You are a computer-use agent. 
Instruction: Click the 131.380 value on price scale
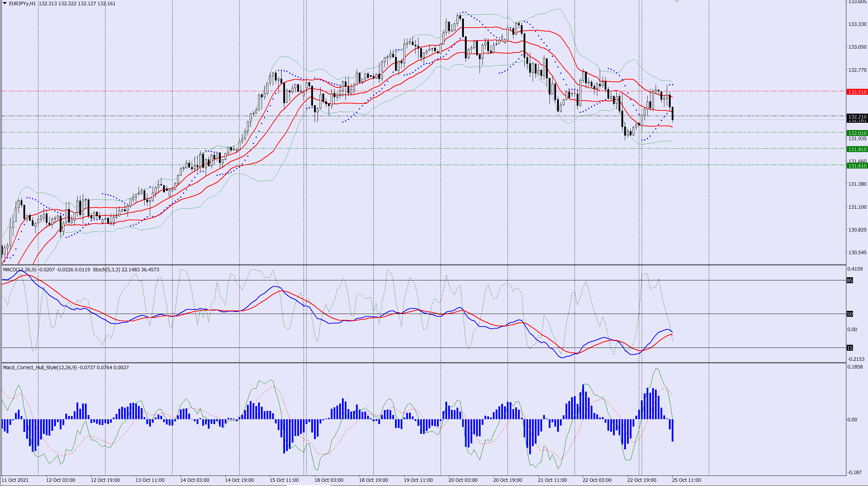pos(858,184)
